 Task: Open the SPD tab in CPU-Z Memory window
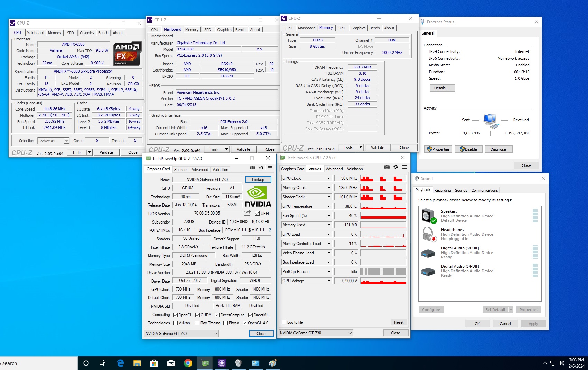click(x=342, y=28)
